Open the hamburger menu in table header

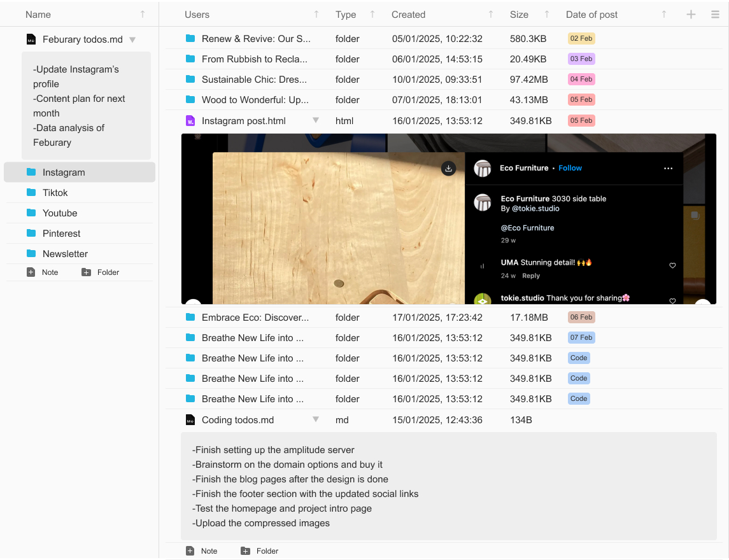715,15
